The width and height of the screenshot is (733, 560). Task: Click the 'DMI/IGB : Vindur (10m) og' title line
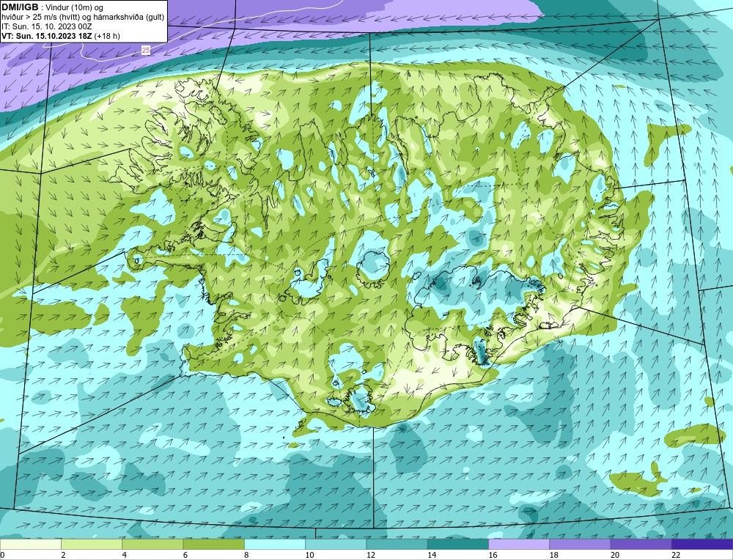click(52, 7)
